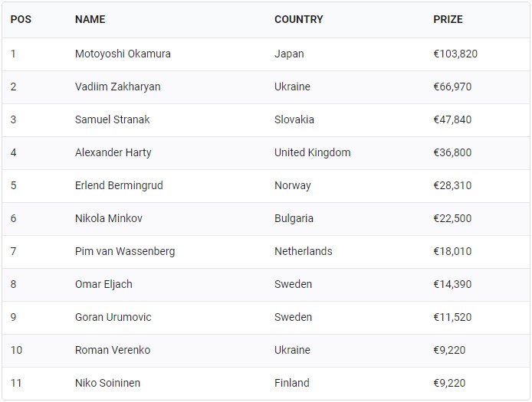Click the Nikola Minkov name cell
The image size is (532, 402).
click(x=108, y=219)
